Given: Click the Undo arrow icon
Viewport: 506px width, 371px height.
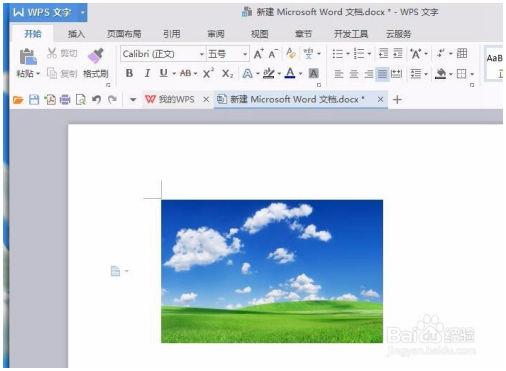Looking at the screenshot, I should 96,99.
